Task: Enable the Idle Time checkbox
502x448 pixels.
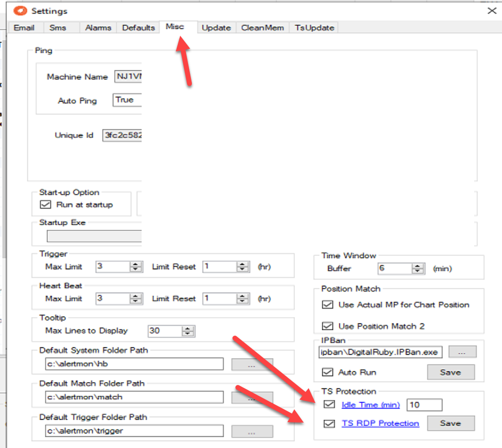Action: [329, 405]
